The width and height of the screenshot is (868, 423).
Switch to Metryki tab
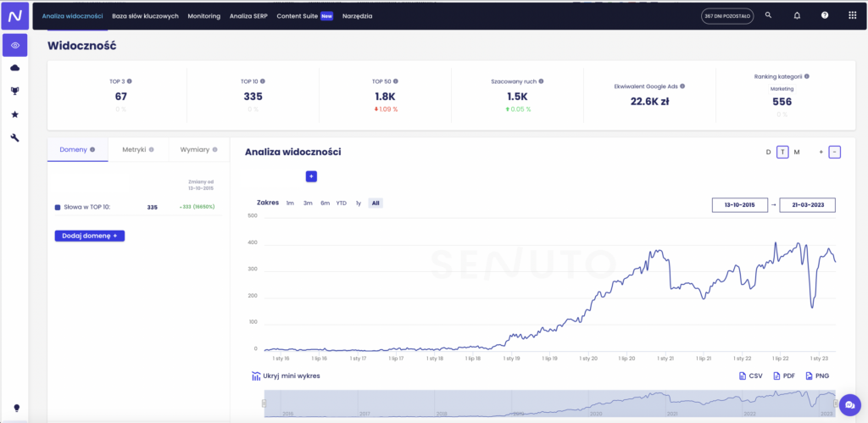[138, 149]
